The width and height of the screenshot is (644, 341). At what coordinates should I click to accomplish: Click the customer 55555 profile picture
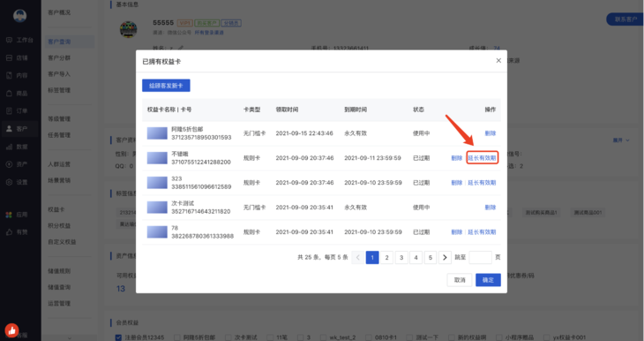click(128, 30)
